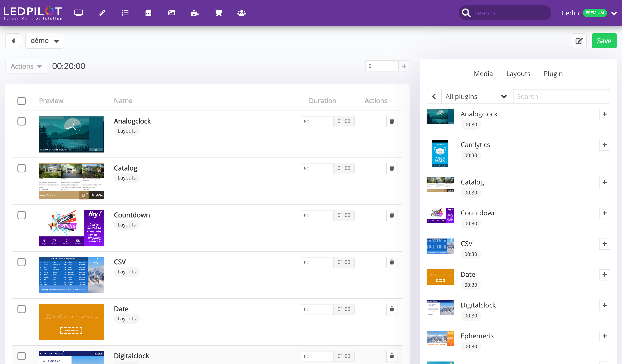Click the pencil editor icon in navbar
The image size is (622, 364).
coord(102,13)
